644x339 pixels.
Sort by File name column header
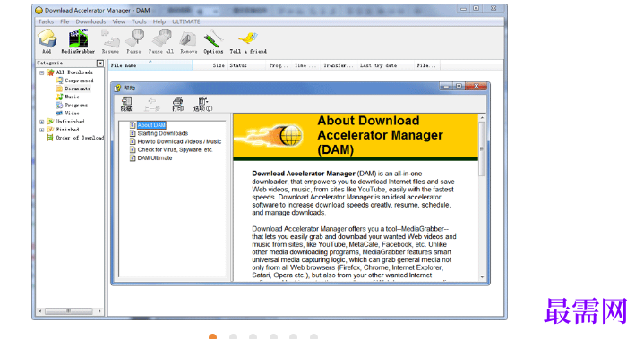point(150,65)
